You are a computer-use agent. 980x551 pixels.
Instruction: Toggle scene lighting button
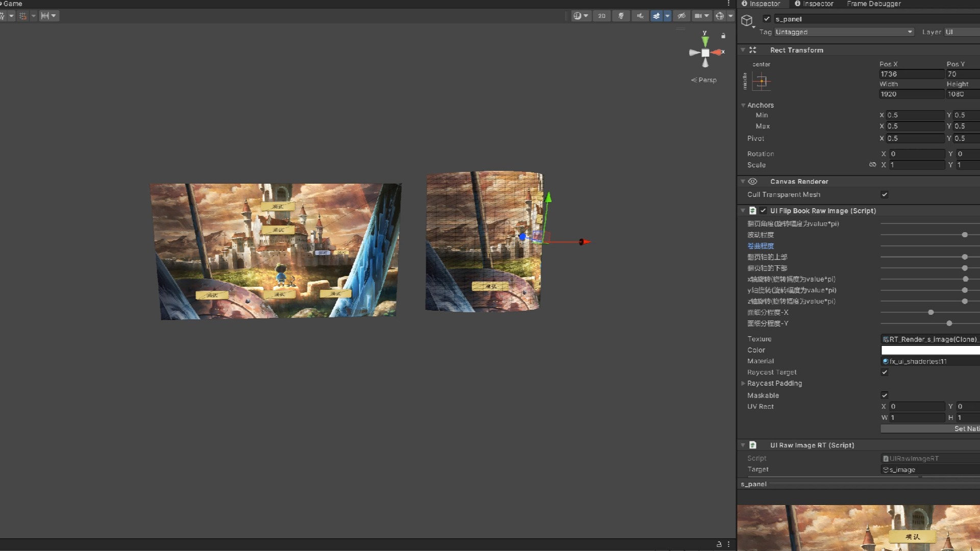coord(621,16)
